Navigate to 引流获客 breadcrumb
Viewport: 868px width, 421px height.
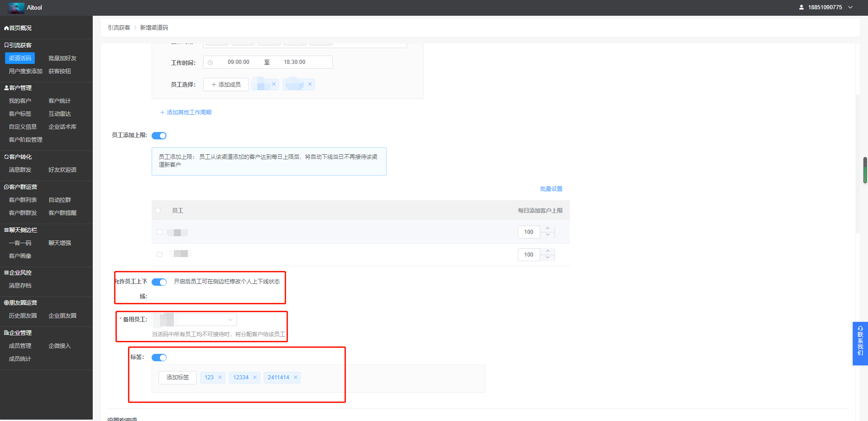119,28
